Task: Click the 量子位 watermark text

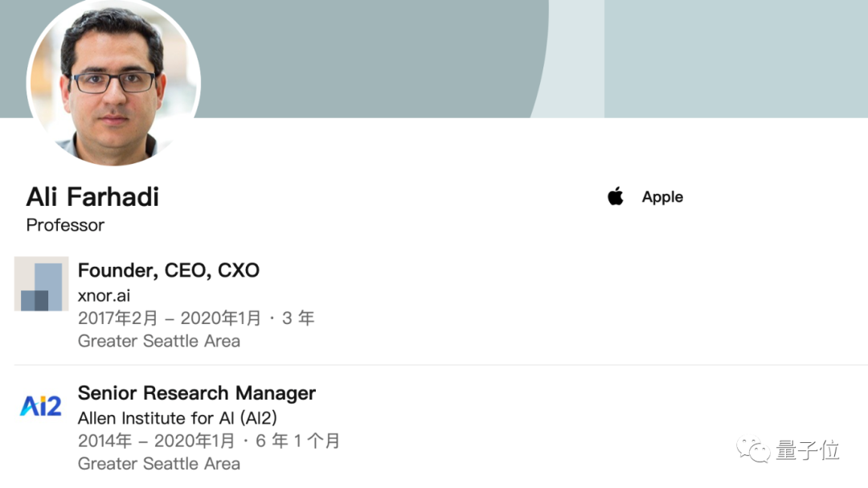Action: coord(808,449)
